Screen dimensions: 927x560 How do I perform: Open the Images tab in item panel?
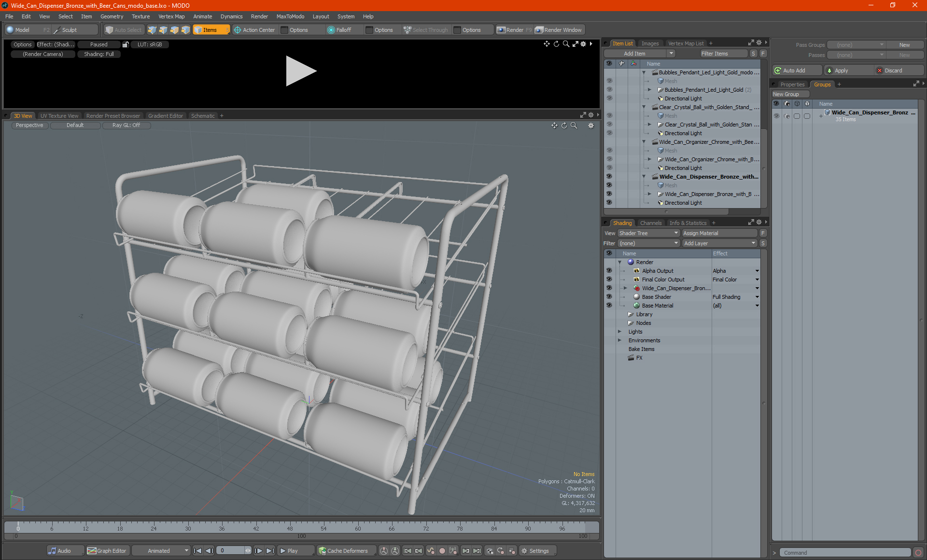[649, 43]
